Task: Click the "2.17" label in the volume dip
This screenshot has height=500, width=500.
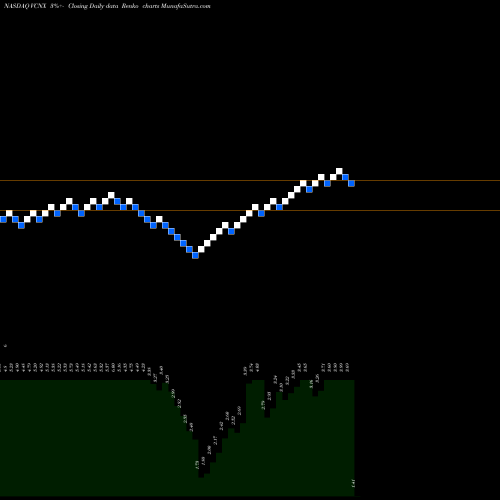Action: point(215,440)
